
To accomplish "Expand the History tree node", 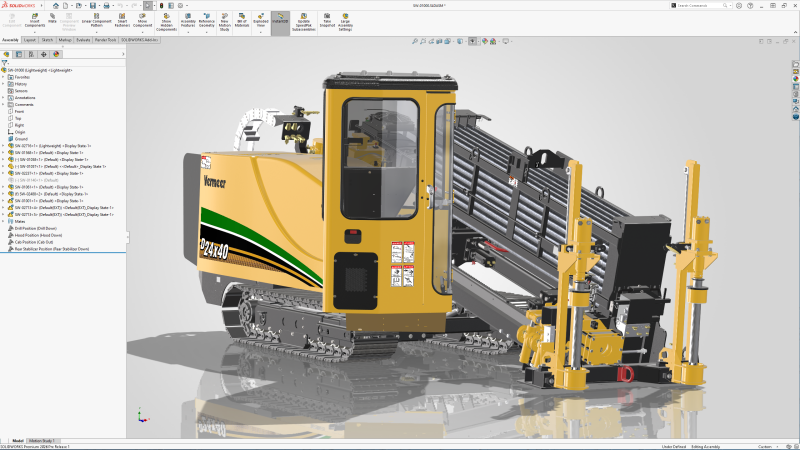I will (3, 84).
